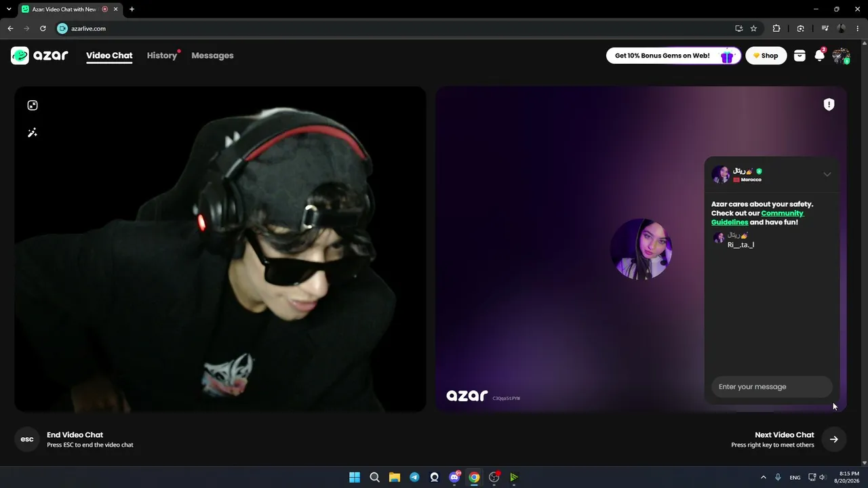Select the Azar Video Chat browser tab
This screenshot has width=868, height=488.
click(x=69, y=9)
